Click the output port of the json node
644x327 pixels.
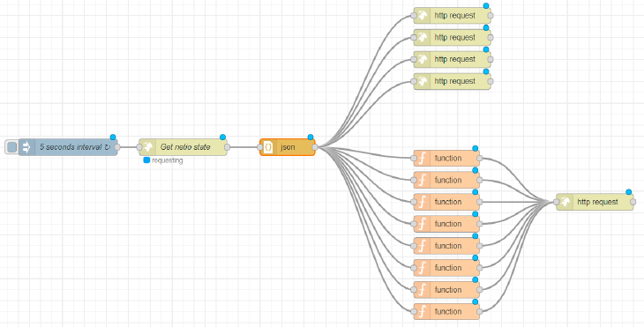315,147
